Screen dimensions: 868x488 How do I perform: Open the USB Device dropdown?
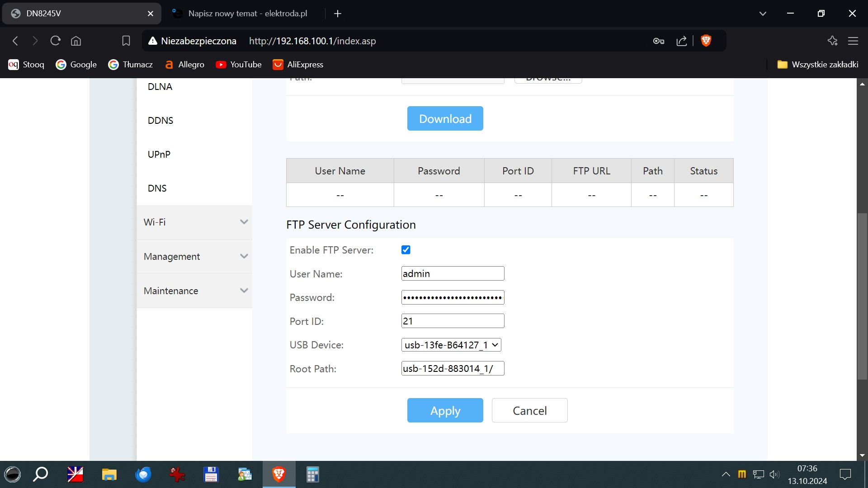pos(450,344)
